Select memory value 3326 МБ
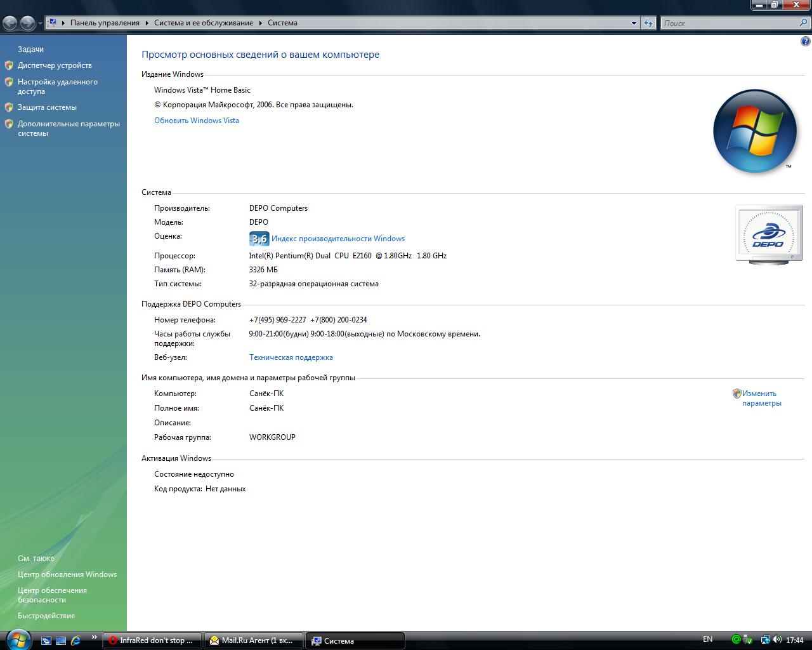The height and width of the screenshot is (650, 812). click(263, 270)
